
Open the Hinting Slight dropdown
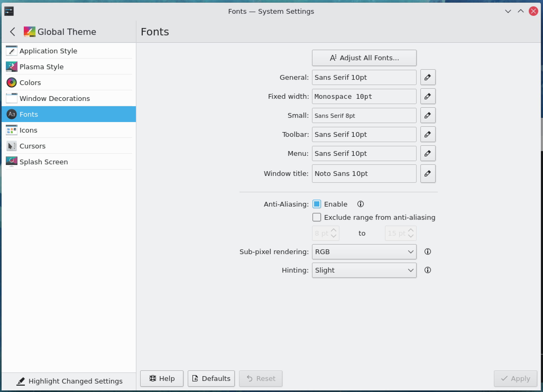click(x=364, y=270)
